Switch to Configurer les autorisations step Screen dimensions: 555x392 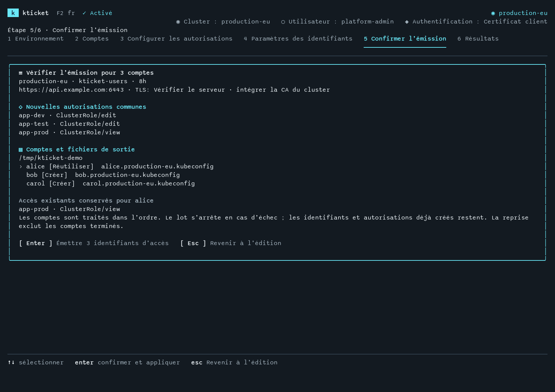tap(176, 39)
